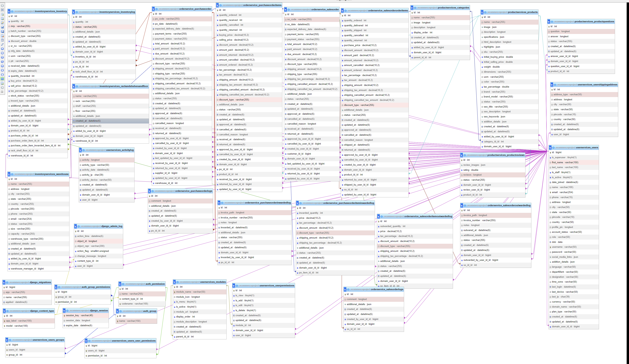
Task: Select the orderservice_purchaseorderlogs table title
Action: point(194,191)
